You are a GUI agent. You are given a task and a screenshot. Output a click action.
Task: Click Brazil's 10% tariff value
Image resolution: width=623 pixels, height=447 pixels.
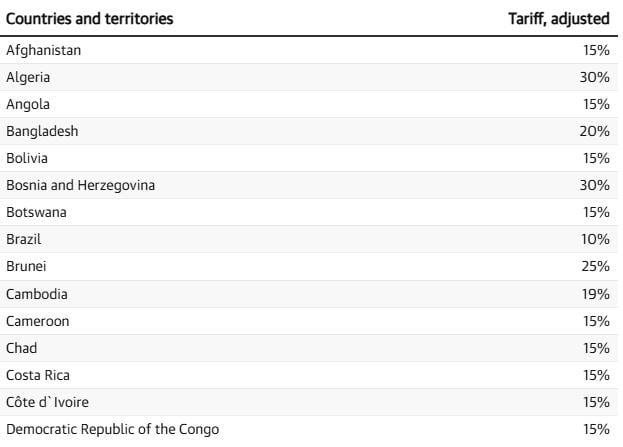[594, 239]
